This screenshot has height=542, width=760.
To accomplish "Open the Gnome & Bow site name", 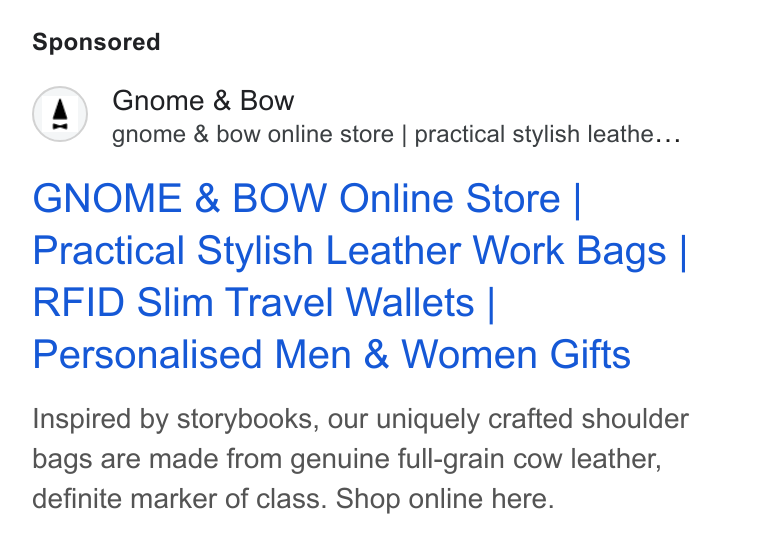I will [x=203, y=101].
